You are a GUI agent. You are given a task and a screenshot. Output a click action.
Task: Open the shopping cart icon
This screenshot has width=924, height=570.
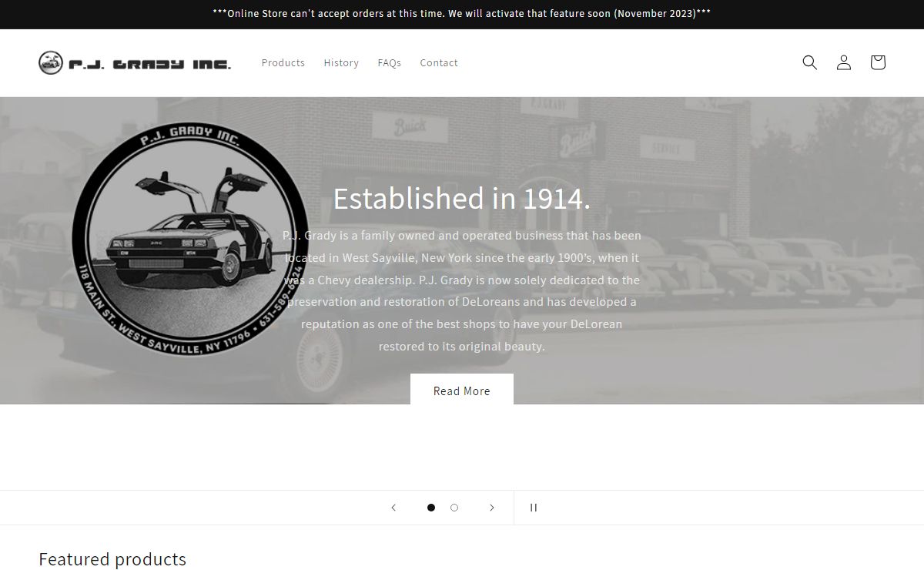point(878,62)
